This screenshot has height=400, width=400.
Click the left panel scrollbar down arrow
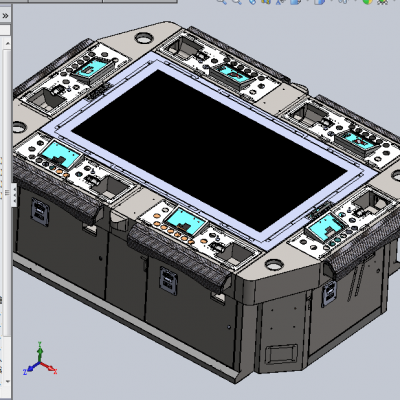7,382
